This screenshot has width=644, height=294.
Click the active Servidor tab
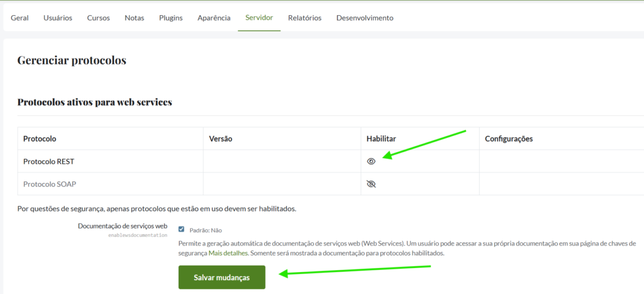259,18
